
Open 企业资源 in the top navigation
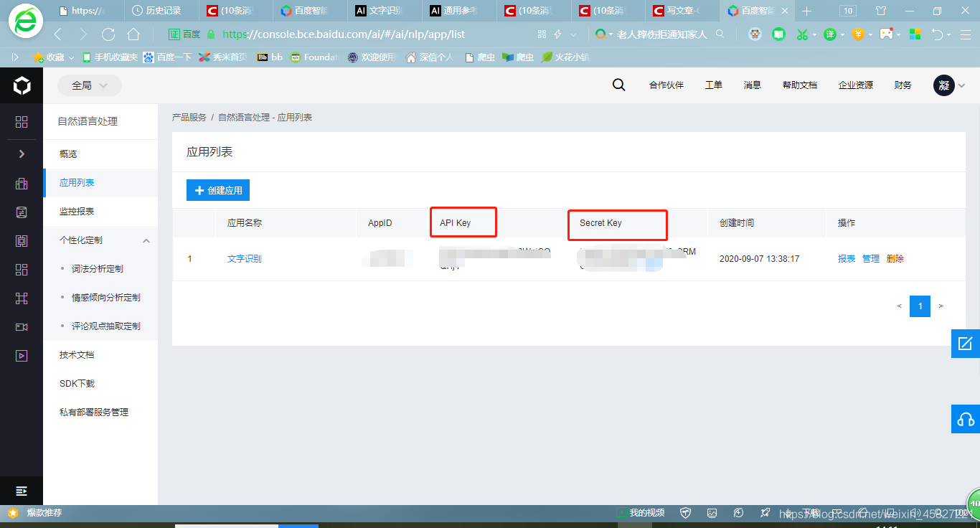856,85
